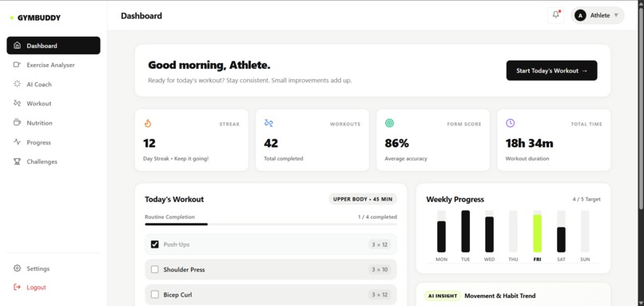Uncheck the Push Ups checkbox

point(155,244)
